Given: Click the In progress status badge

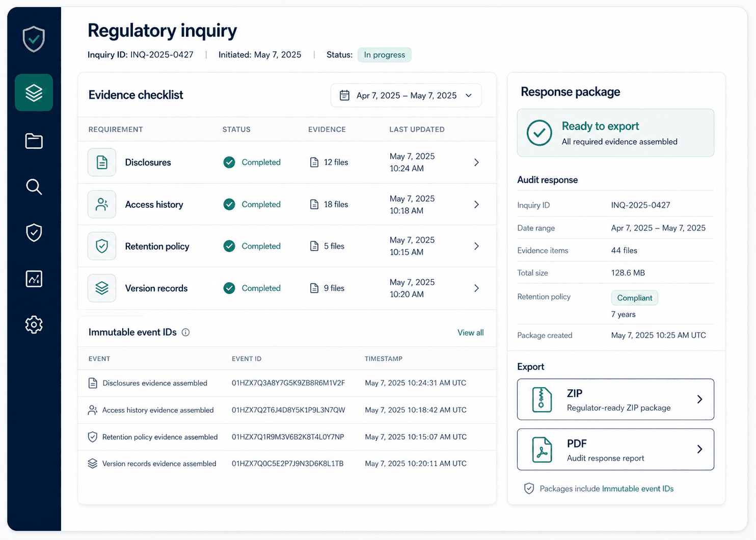Looking at the screenshot, I should [x=385, y=55].
